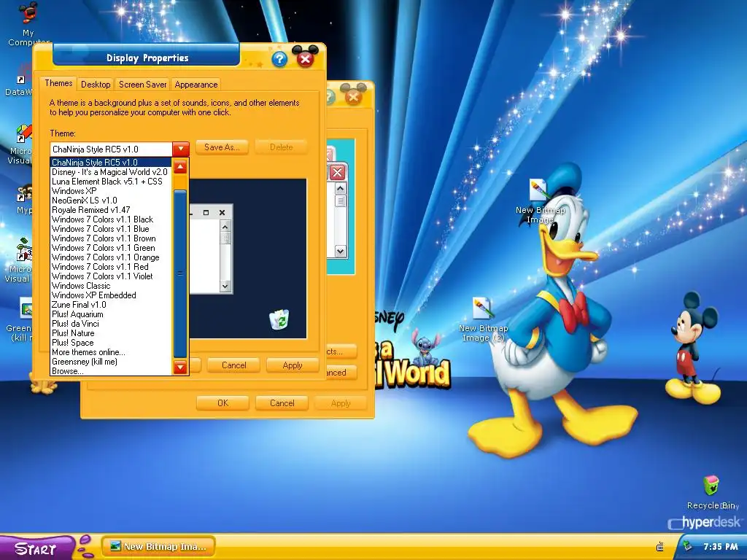Select Windows 7 Colors v1.1 Black theme
The width and height of the screenshot is (747, 560).
[111, 219]
